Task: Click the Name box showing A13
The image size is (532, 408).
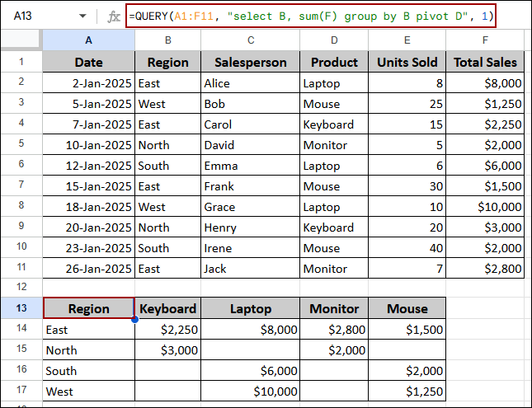Action: pos(23,16)
